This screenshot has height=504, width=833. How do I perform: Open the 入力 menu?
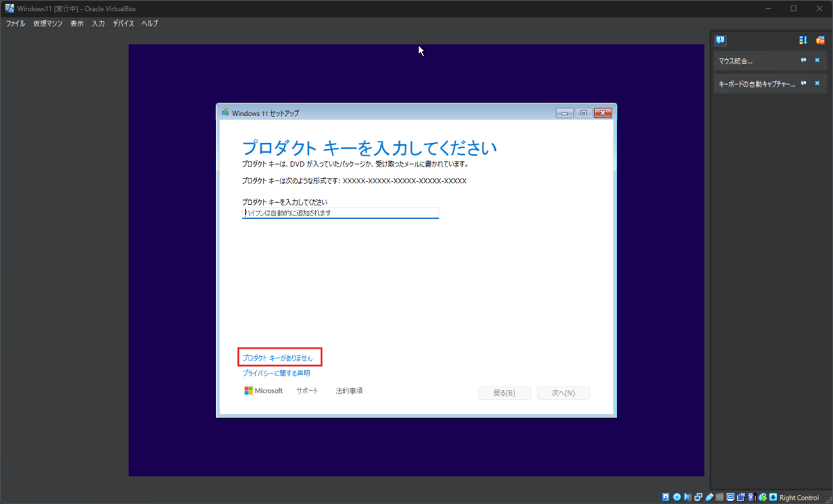[99, 23]
